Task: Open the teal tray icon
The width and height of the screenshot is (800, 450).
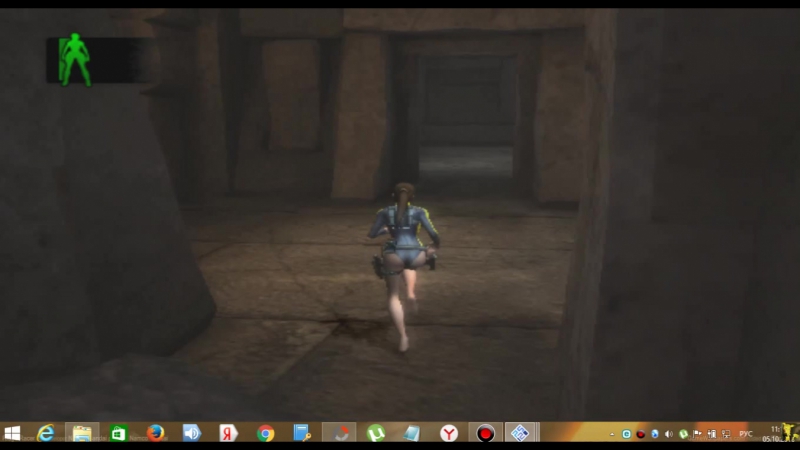Action: point(627,434)
